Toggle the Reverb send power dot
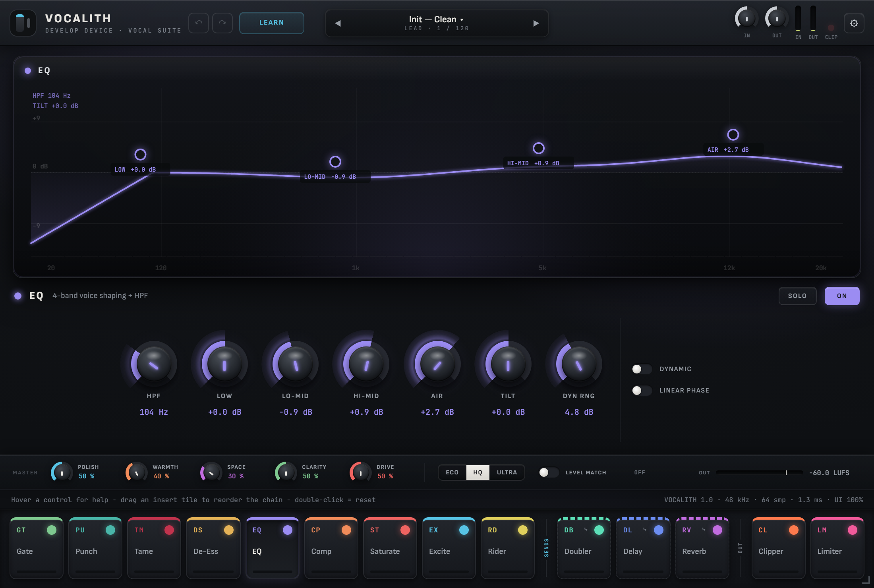This screenshot has height=588, width=874. (717, 530)
